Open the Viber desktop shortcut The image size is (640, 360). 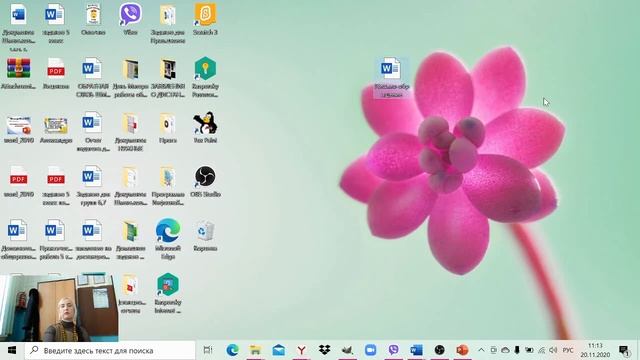point(131,18)
